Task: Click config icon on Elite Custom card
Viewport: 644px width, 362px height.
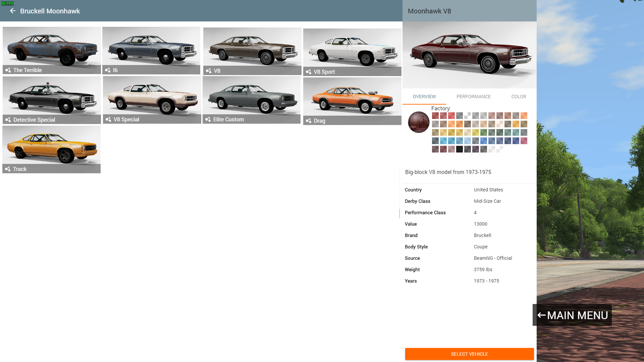Action: [x=208, y=119]
